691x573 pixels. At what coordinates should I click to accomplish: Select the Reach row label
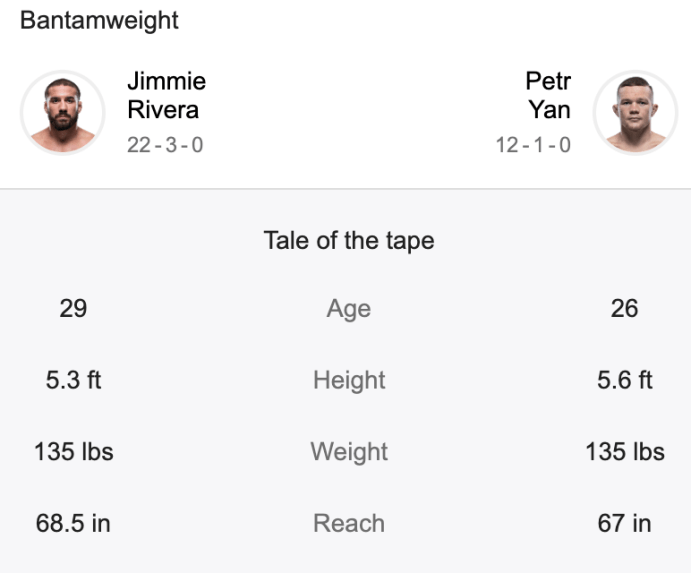tap(349, 523)
